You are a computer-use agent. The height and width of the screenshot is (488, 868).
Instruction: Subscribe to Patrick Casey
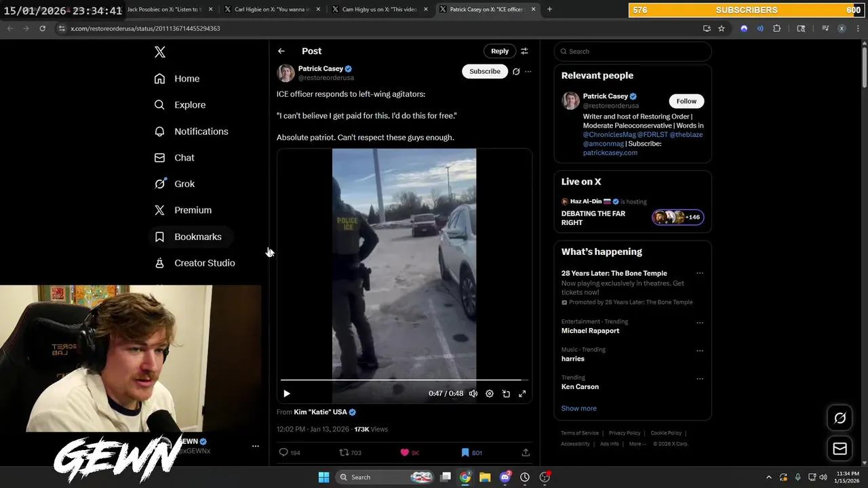[485, 71]
